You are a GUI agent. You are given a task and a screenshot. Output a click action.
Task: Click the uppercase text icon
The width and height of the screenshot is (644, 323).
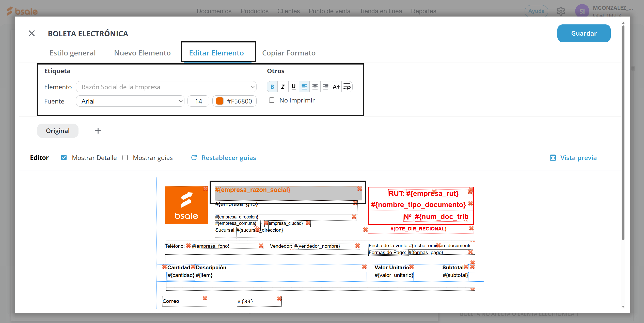coord(336,87)
